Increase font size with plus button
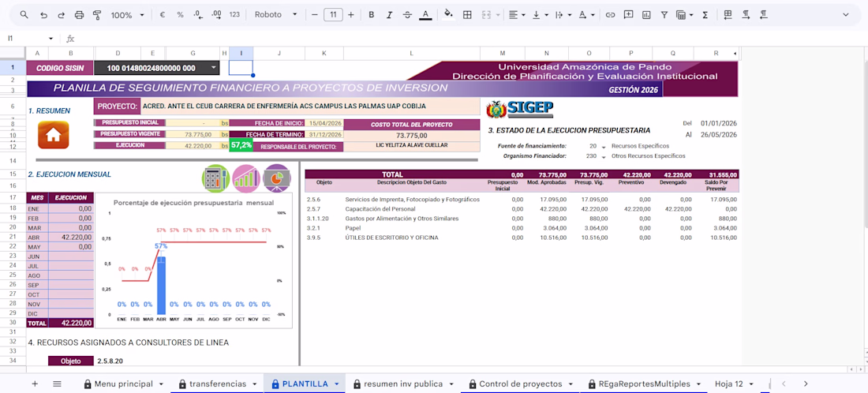 [350, 15]
